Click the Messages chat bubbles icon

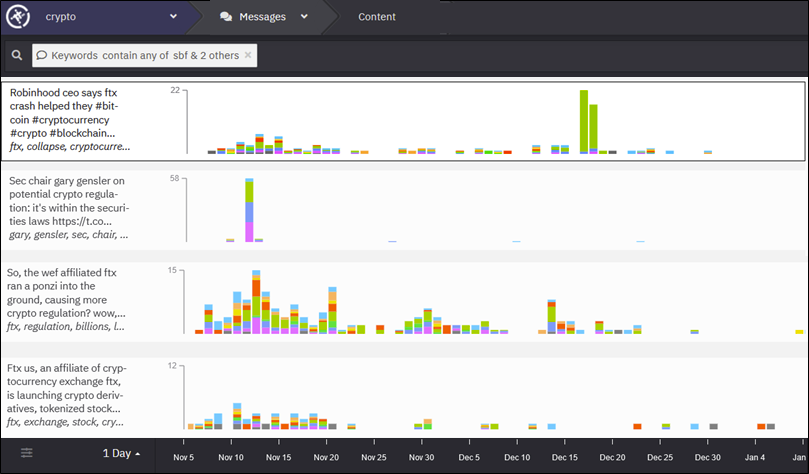point(225,17)
